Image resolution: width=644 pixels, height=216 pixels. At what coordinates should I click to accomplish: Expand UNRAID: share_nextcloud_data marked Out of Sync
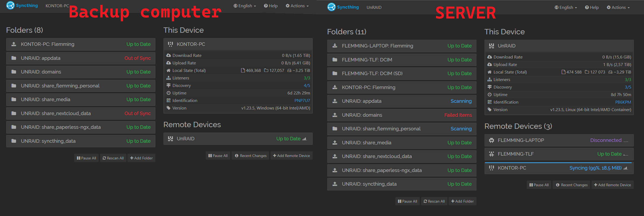(x=81, y=114)
